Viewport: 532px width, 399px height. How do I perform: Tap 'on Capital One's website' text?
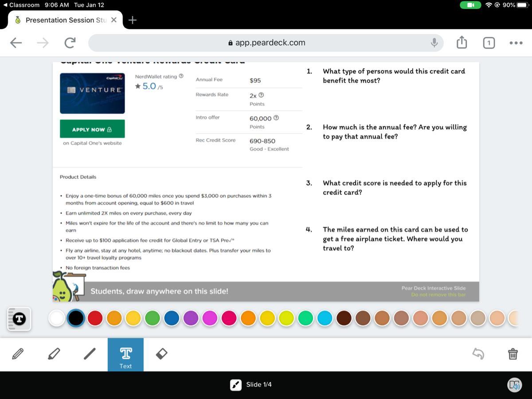click(92, 143)
